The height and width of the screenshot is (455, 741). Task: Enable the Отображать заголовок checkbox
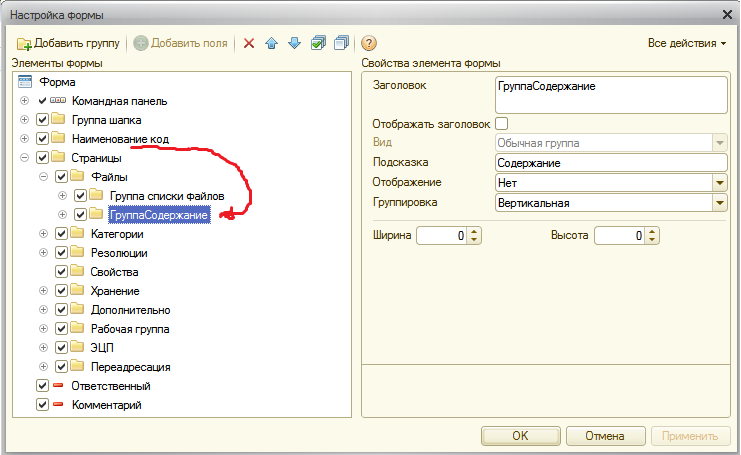501,124
